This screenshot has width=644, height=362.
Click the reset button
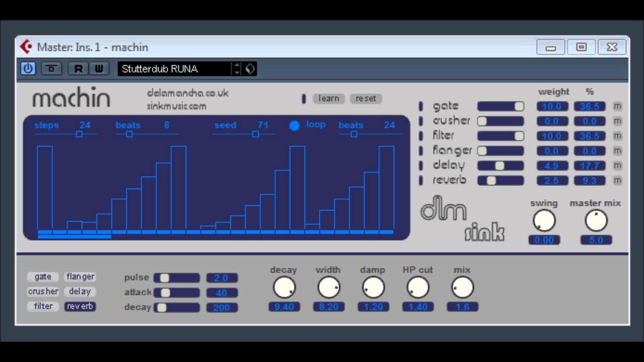(x=366, y=99)
